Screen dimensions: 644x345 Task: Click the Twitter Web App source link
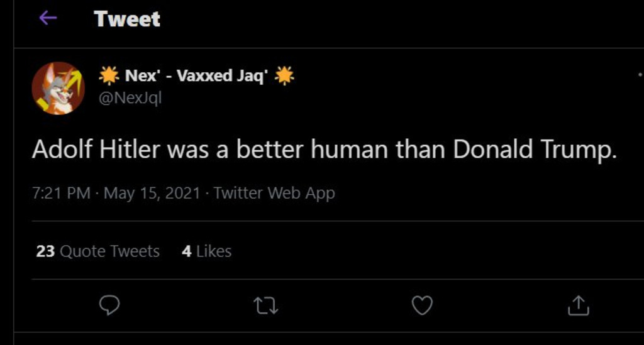[274, 193]
